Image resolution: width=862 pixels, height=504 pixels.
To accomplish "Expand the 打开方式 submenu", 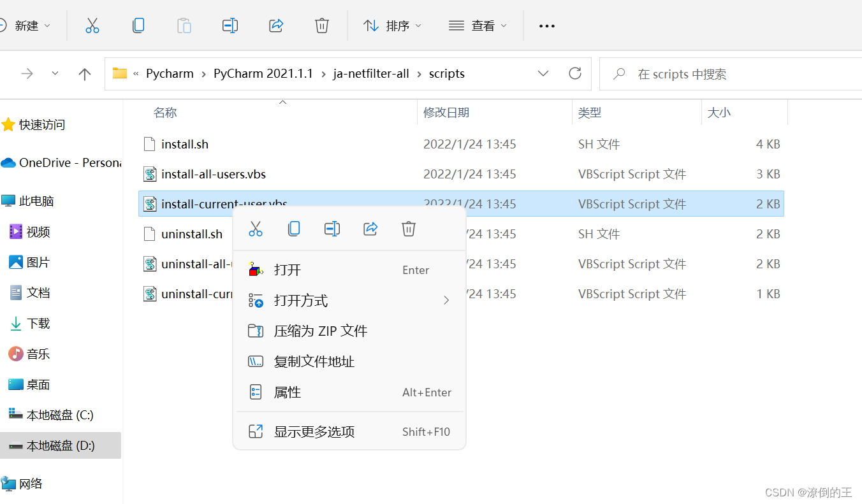I will (300, 300).
